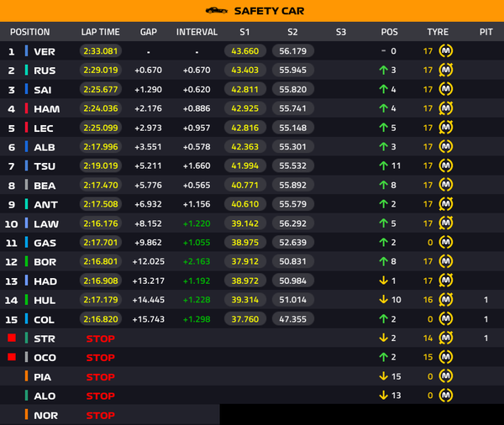Click the medium tyre icon in HUL's row
The width and height of the screenshot is (504, 425).
click(446, 300)
